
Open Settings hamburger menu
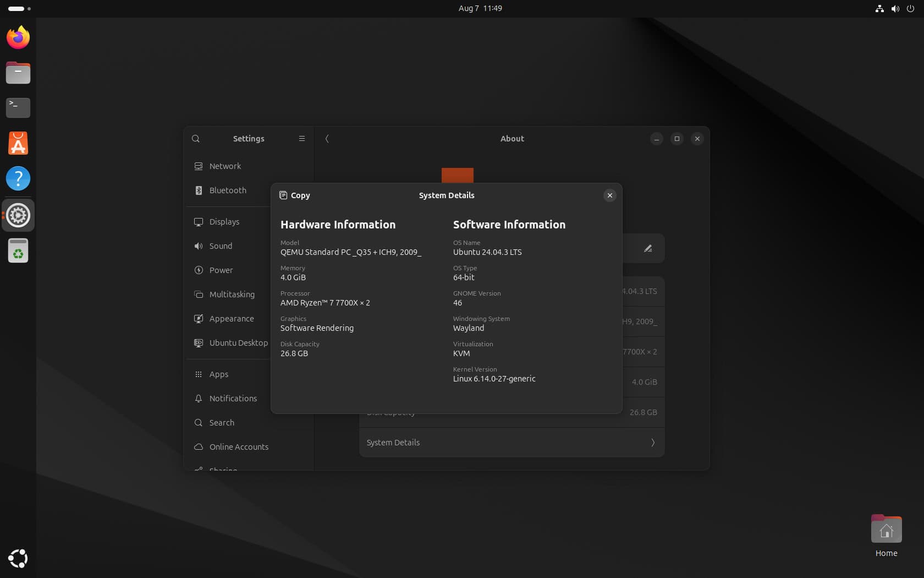[301, 139]
